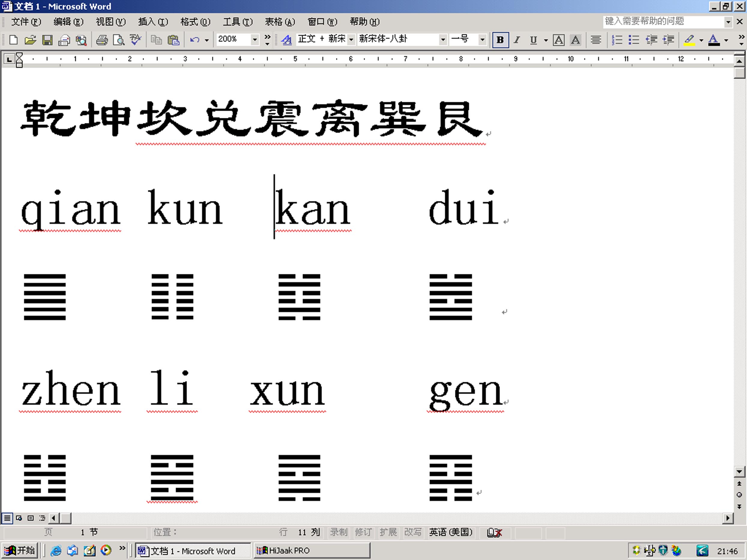This screenshot has height=560, width=747.
Task: Open Print Preview
Action: click(x=119, y=40)
